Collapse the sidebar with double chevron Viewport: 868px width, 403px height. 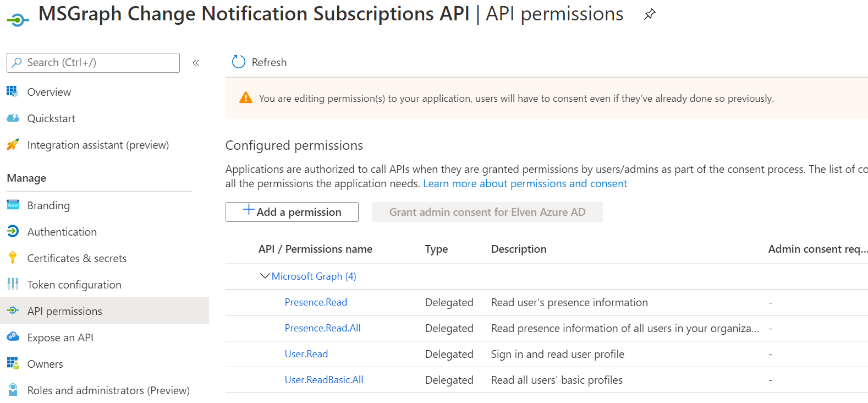[x=196, y=63]
